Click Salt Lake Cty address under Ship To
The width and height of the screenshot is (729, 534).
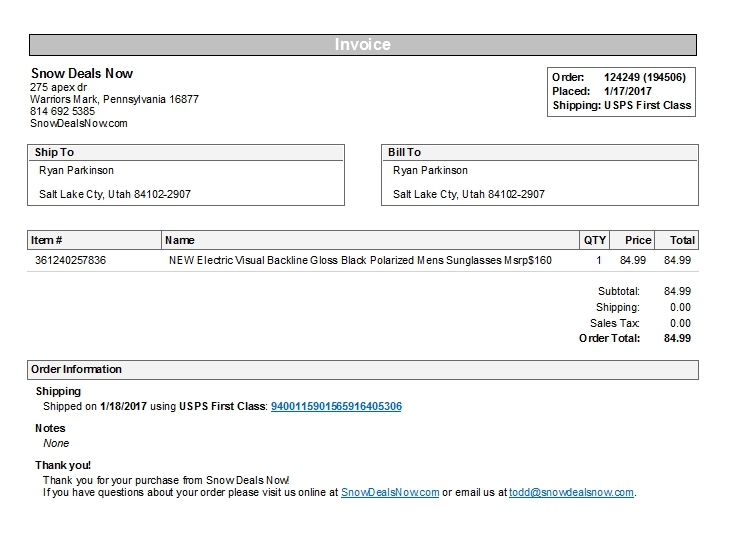(115, 194)
